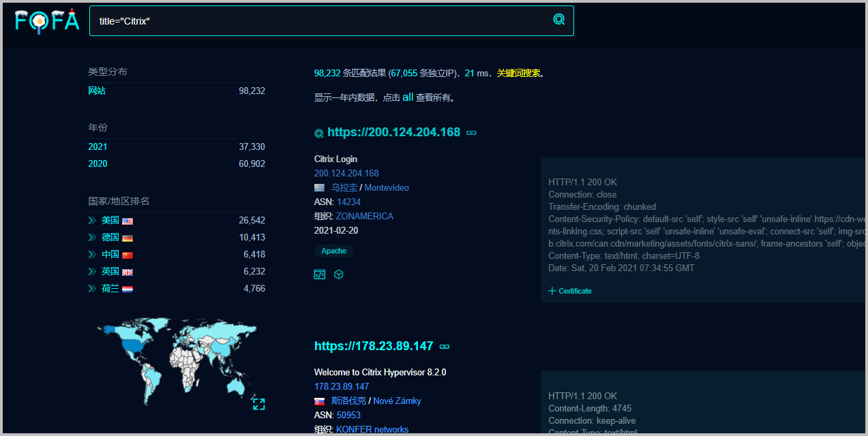Click the icon before https://200.124.204.168
Viewport: 868px width, 436px height.
[318, 134]
